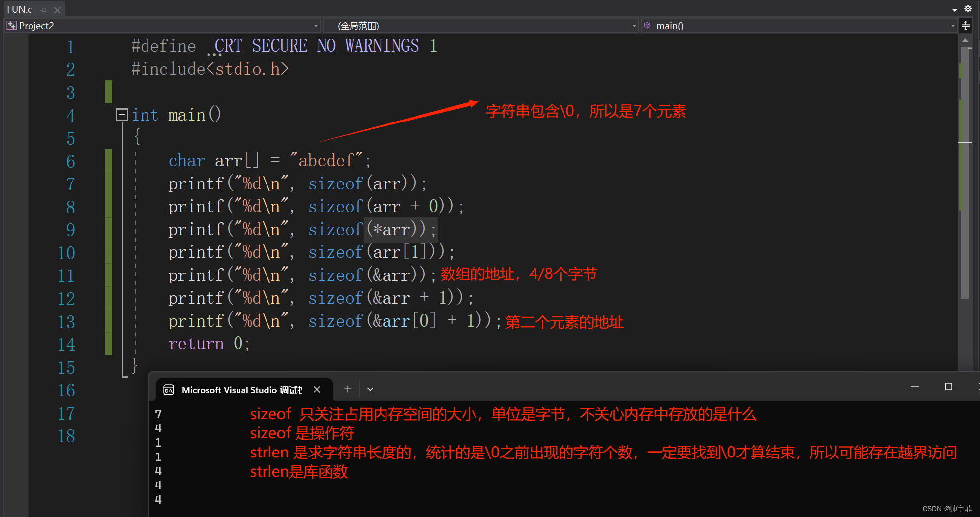Click the Project2 project icon
Viewport: 980px width, 517px height.
[12, 26]
